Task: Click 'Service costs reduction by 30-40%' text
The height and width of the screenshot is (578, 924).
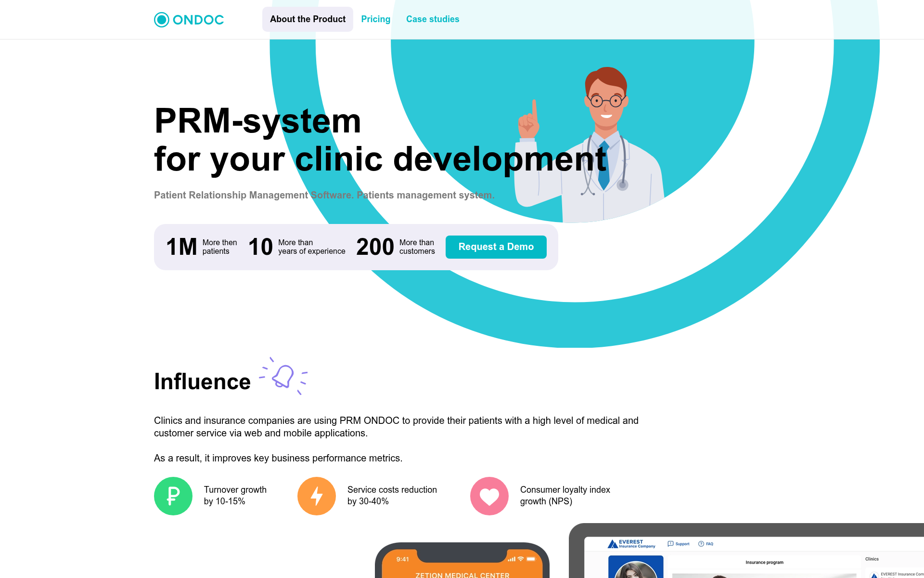Action: pos(392,496)
